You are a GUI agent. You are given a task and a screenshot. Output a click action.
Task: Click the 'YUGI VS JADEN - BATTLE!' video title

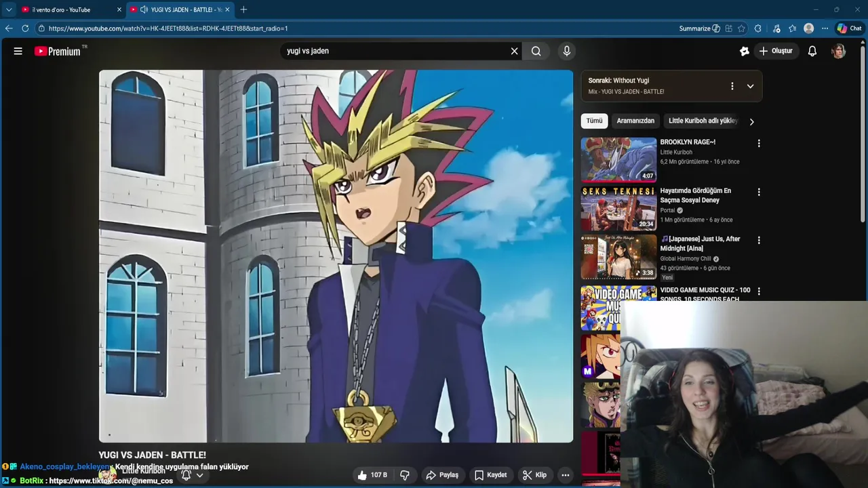click(152, 455)
